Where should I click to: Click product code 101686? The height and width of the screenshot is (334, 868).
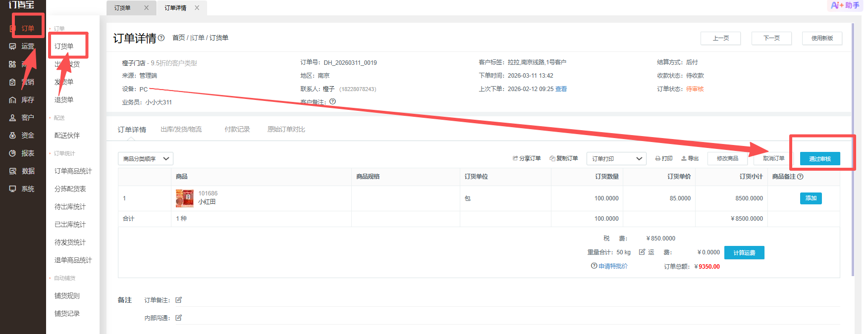pos(208,193)
